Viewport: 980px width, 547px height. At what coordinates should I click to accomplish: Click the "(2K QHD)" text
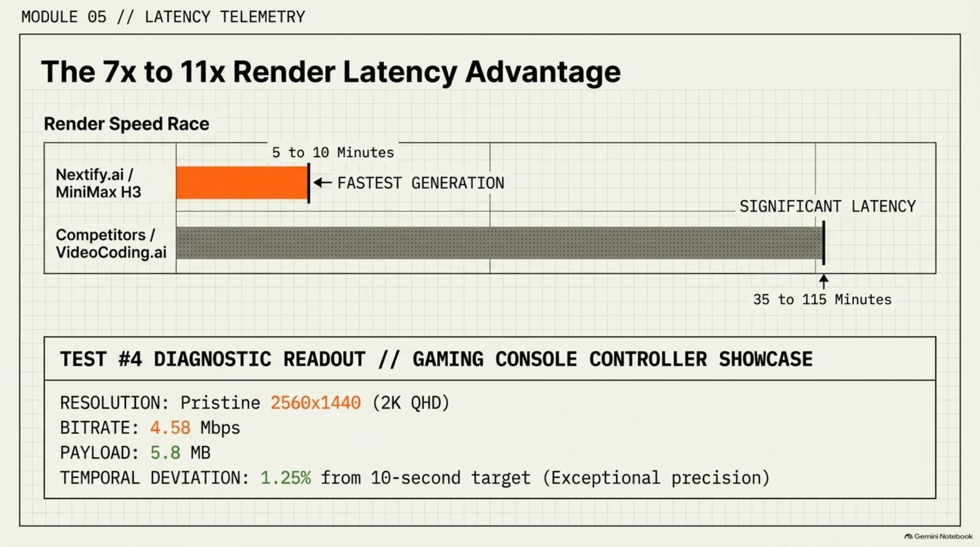coord(411,403)
